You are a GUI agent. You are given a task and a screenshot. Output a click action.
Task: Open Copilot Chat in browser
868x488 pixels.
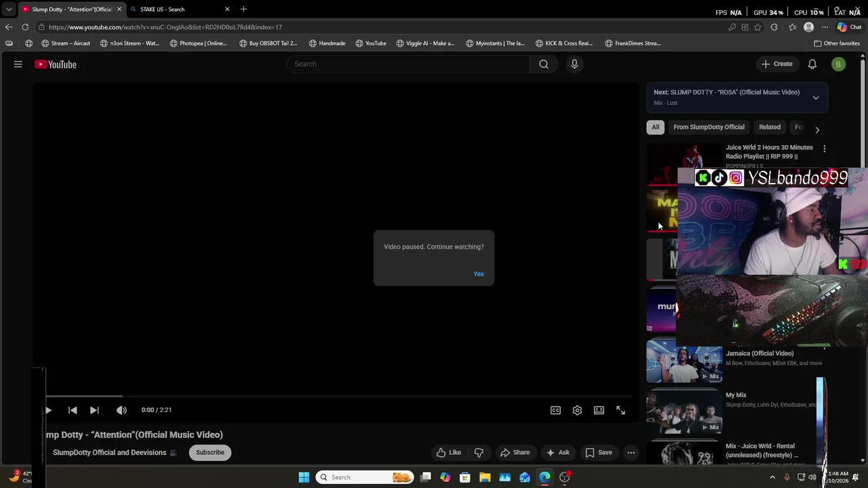point(848,27)
